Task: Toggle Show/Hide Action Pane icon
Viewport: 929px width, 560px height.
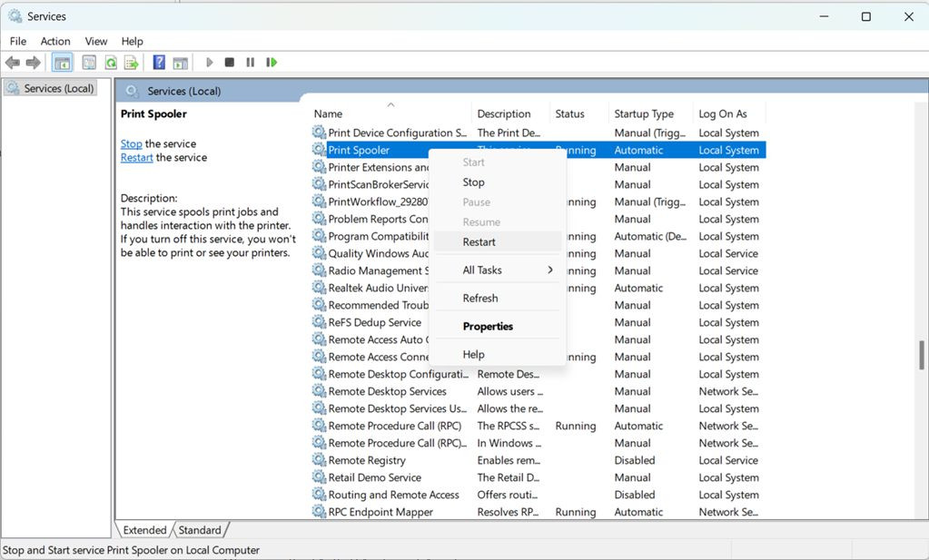Action: click(x=180, y=62)
